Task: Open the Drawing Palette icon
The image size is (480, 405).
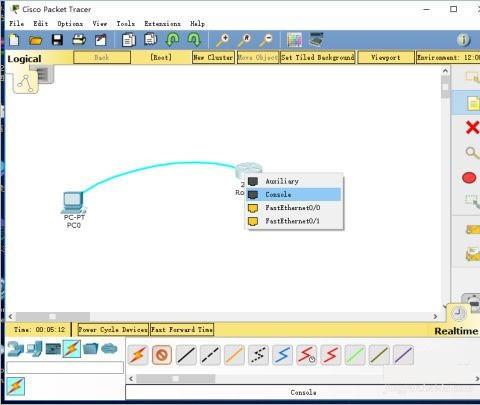Action: click(x=294, y=40)
